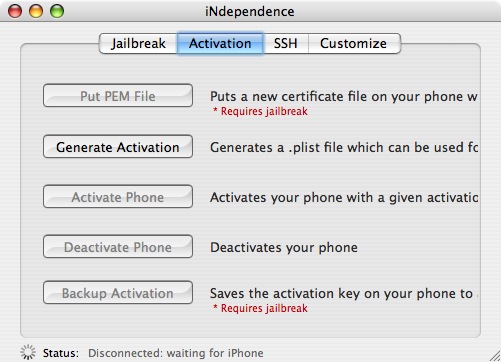
Task: Click 'Disconnected: waiting for iPhone' status text
Action: [176, 353]
